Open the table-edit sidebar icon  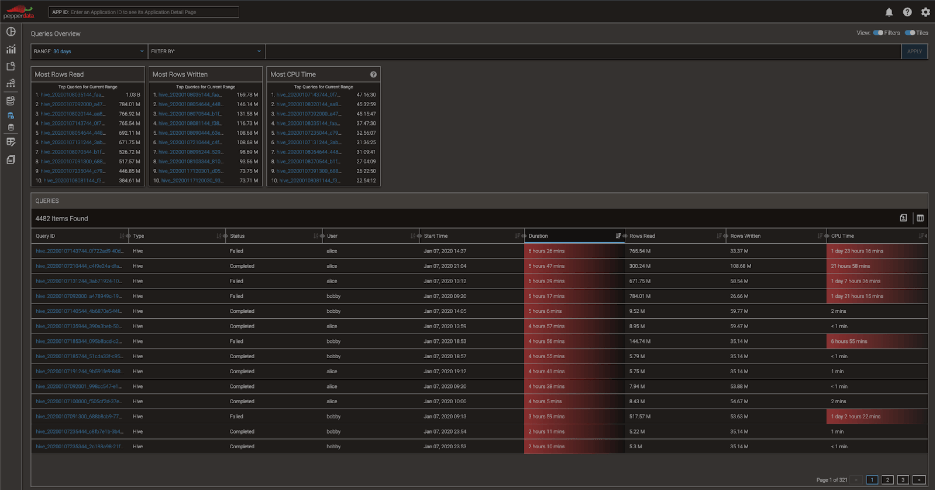click(x=11, y=142)
